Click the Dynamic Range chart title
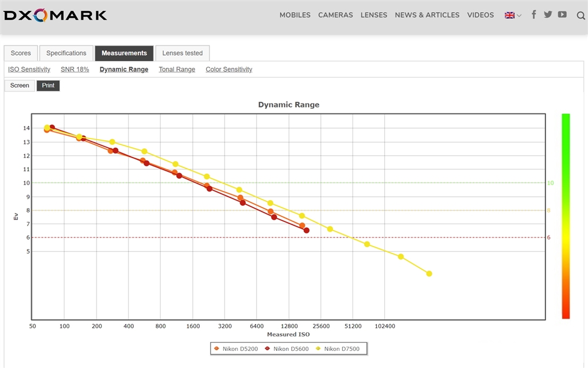588x368 pixels. coord(289,105)
